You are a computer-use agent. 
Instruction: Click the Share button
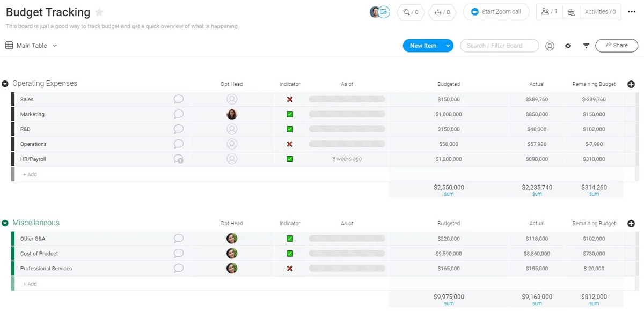616,46
